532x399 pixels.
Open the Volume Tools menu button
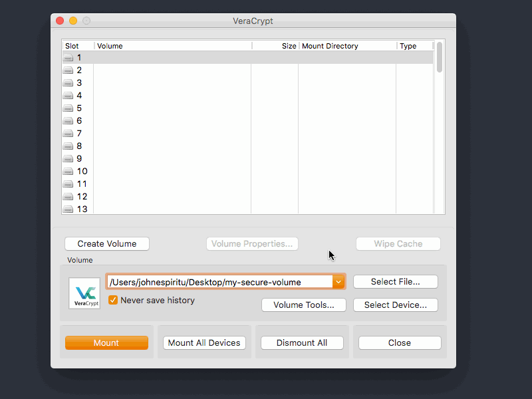coord(304,305)
